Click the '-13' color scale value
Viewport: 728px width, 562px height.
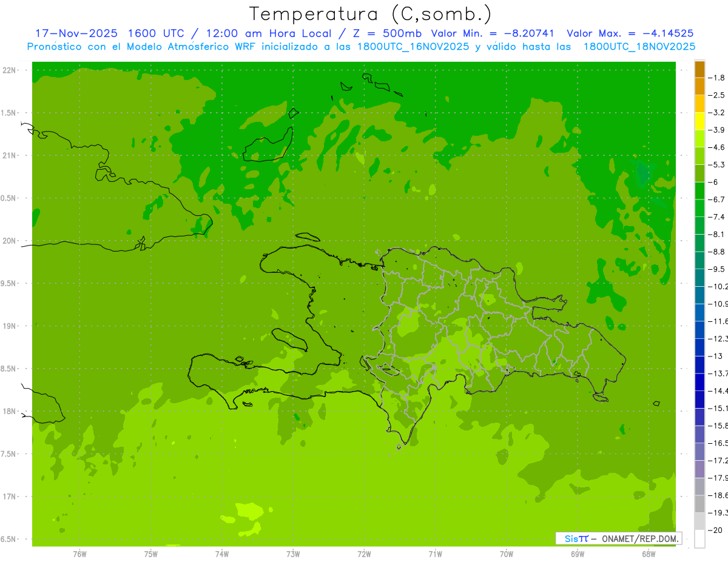point(715,356)
